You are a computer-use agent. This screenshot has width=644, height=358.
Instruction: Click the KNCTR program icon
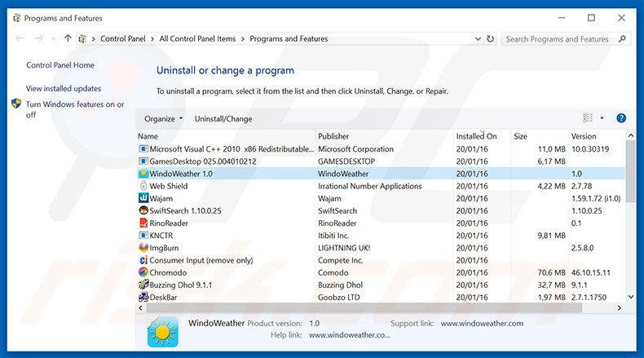[x=143, y=235]
